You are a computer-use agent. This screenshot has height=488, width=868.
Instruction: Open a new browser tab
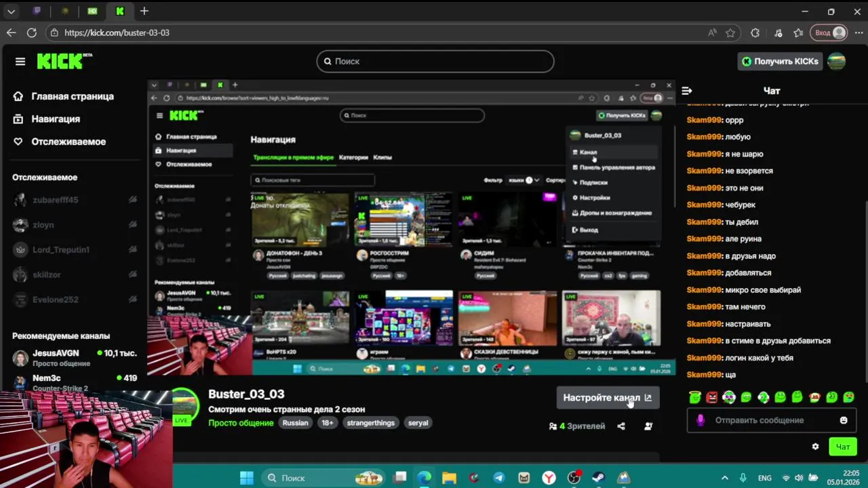144,12
